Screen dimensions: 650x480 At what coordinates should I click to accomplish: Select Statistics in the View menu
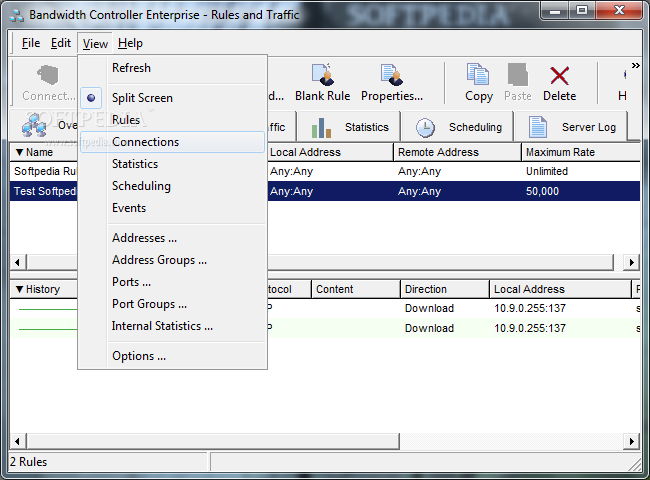click(x=172, y=164)
